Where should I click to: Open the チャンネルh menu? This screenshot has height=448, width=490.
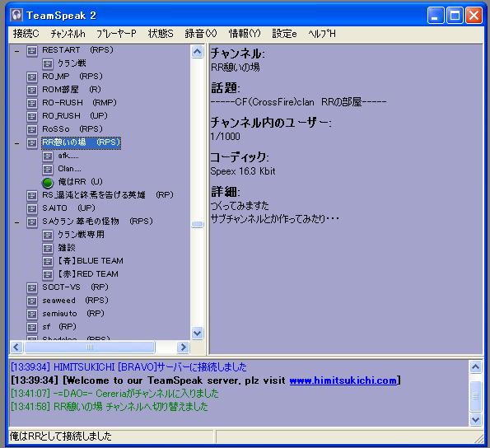click(68, 34)
